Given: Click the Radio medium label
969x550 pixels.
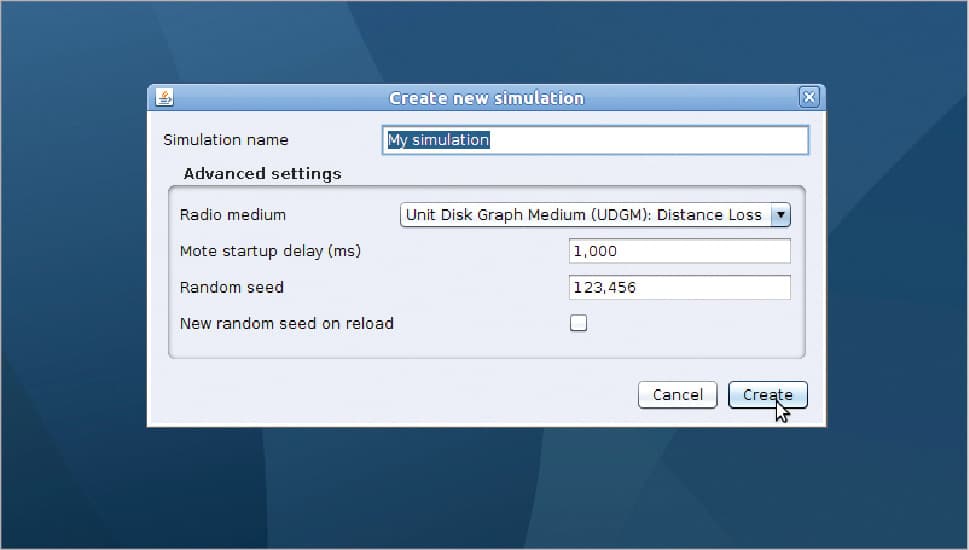Looking at the screenshot, I should click(232, 215).
